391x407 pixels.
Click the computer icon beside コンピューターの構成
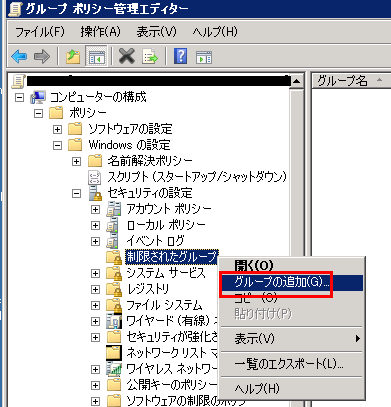(38, 97)
